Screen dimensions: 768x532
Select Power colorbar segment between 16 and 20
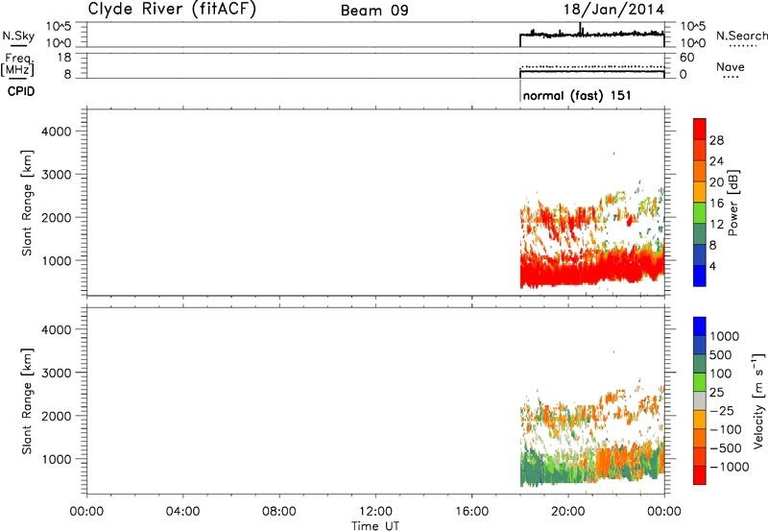click(700, 192)
